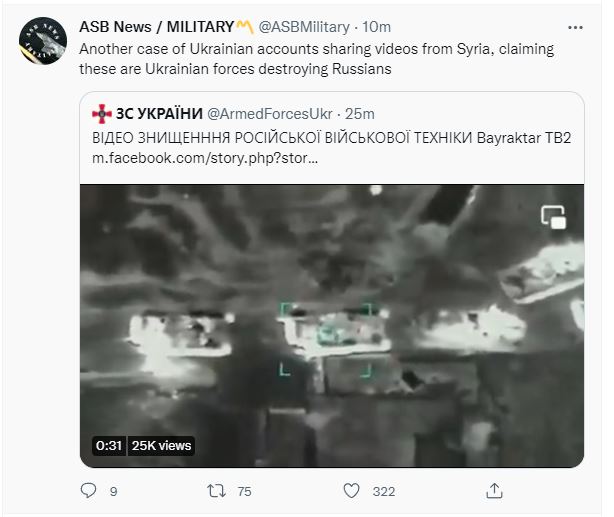The height and width of the screenshot is (517, 614).
Task: Open the 10m timestamp of the tweet
Action: click(380, 27)
